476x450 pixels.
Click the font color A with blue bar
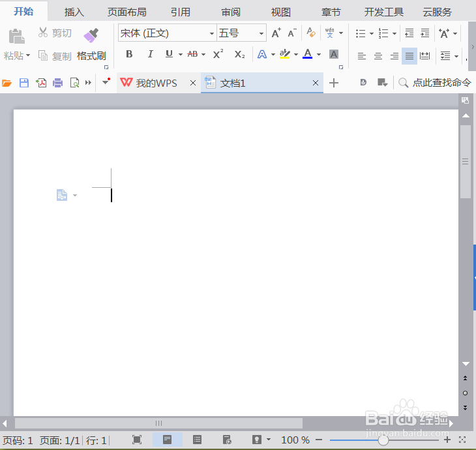pos(308,54)
